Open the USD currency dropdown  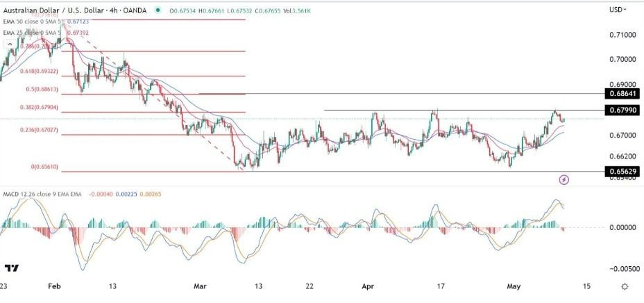coord(618,9)
